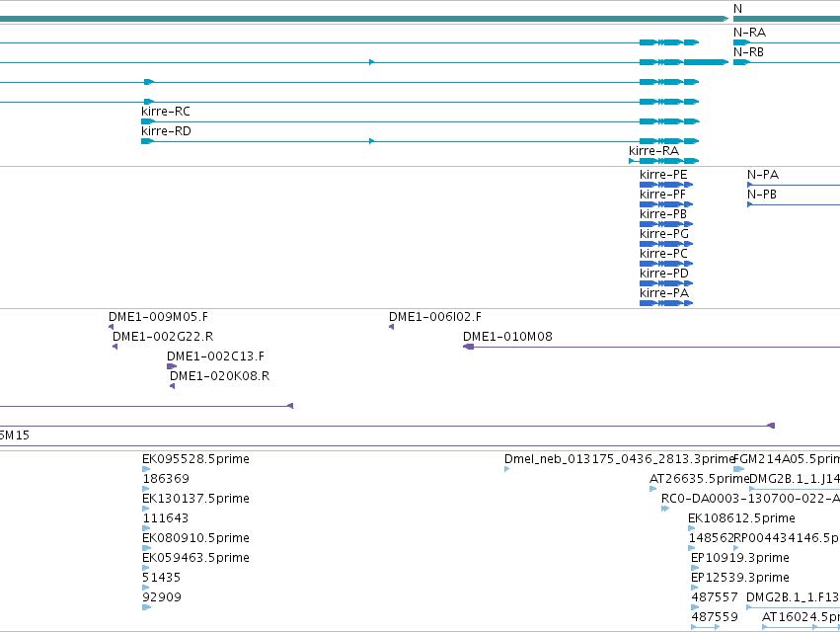
Task: Select kirre-PA protein label
Action: point(664,293)
